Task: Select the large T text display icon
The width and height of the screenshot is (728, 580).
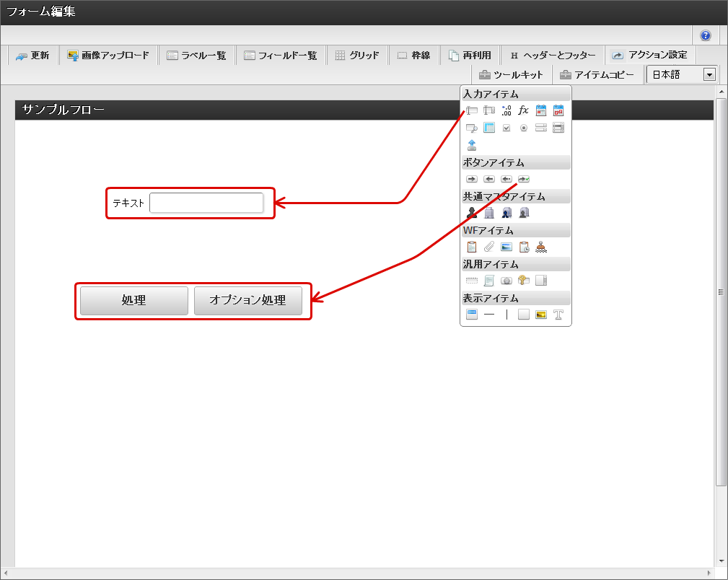Action: [x=558, y=315]
